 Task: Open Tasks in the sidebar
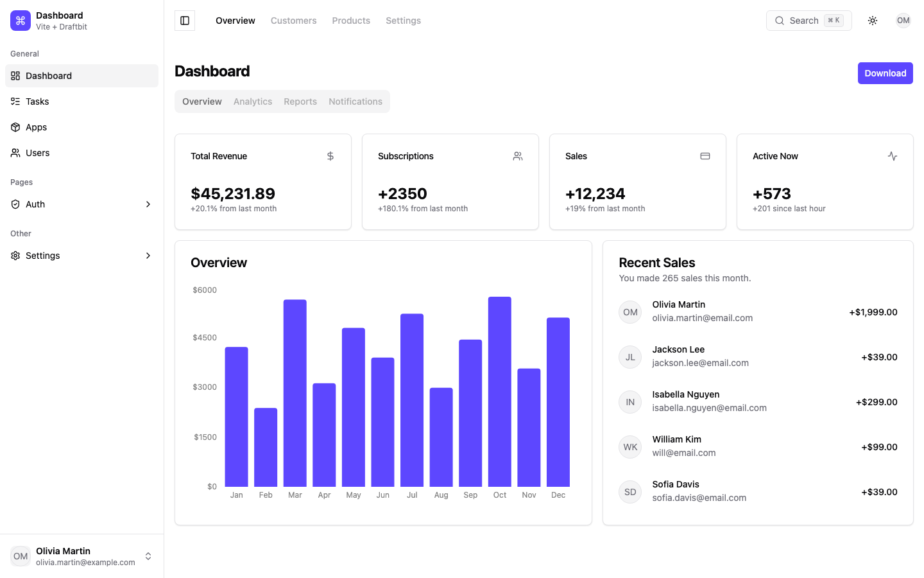(81, 101)
